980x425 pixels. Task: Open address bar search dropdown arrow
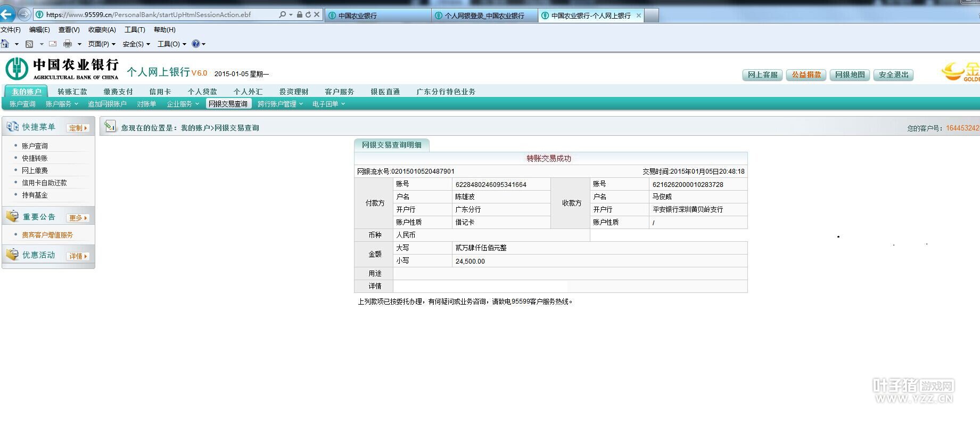point(291,15)
